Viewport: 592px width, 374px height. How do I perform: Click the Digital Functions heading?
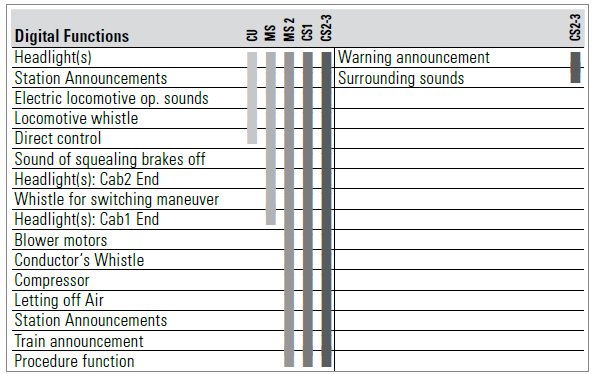pyautogui.click(x=72, y=36)
